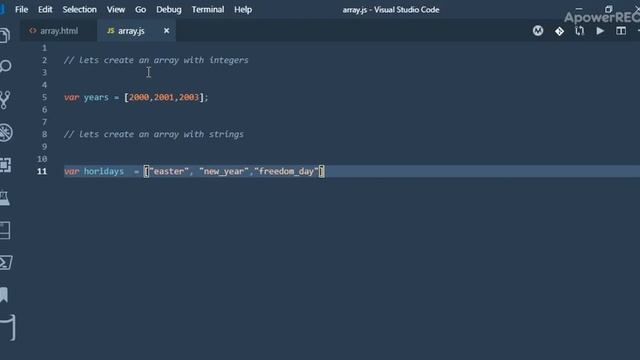Viewport: 640px width, 360px height.
Task: Click the "years" variable name
Action: (x=96, y=98)
